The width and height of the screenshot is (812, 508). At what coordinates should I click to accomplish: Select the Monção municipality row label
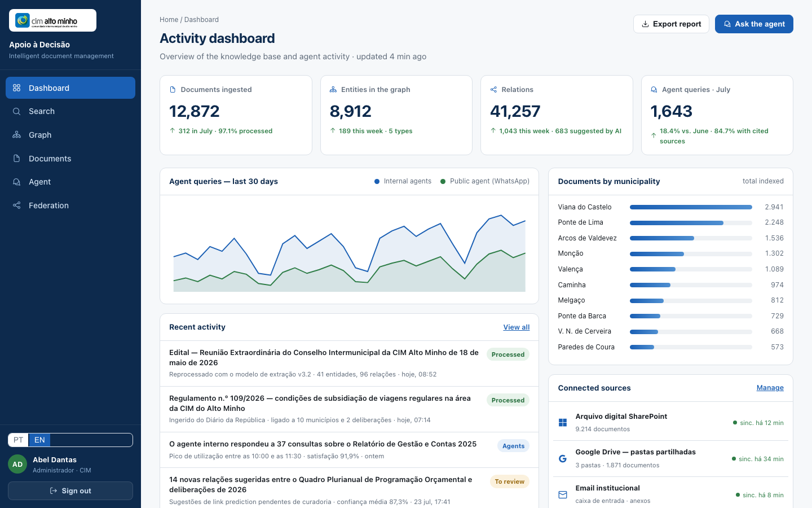(571, 253)
